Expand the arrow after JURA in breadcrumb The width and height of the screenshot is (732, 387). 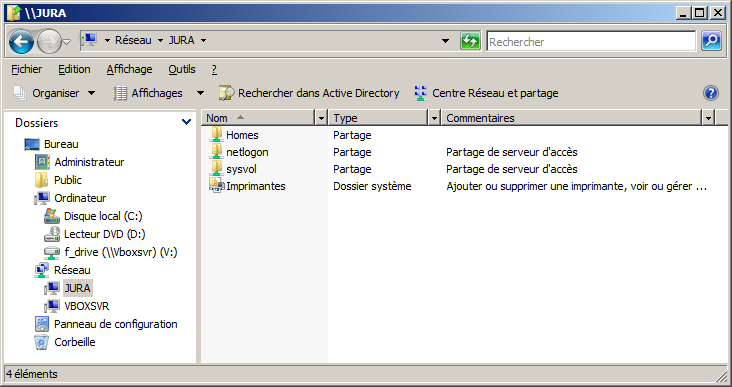click(x=204, y=41)
